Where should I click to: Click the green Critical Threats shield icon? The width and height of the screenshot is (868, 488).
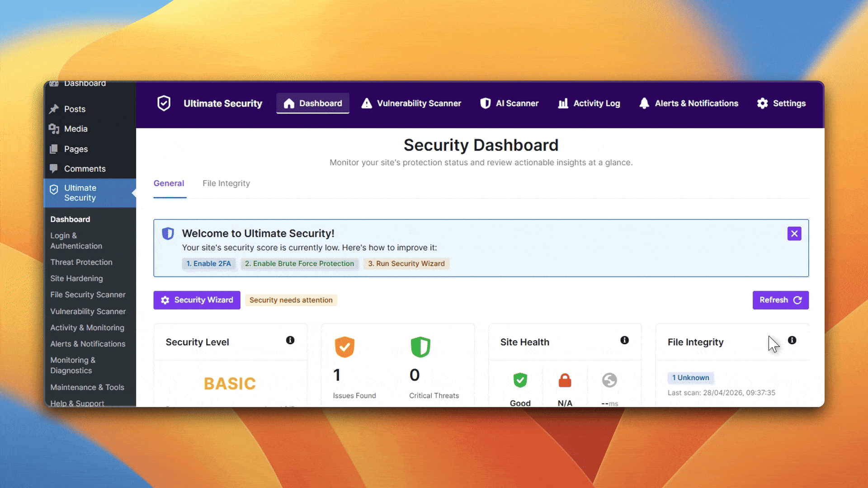(x=420, y=347)
